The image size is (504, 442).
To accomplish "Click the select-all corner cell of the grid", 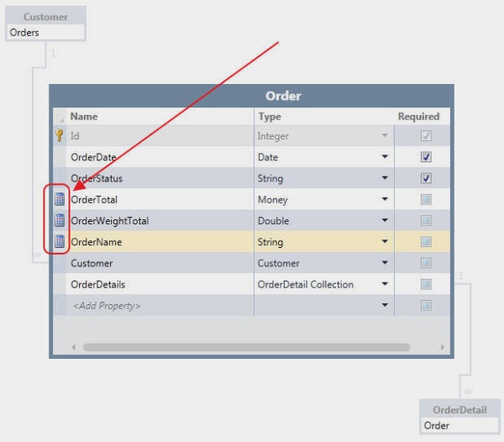I will [x=60, y=116].
